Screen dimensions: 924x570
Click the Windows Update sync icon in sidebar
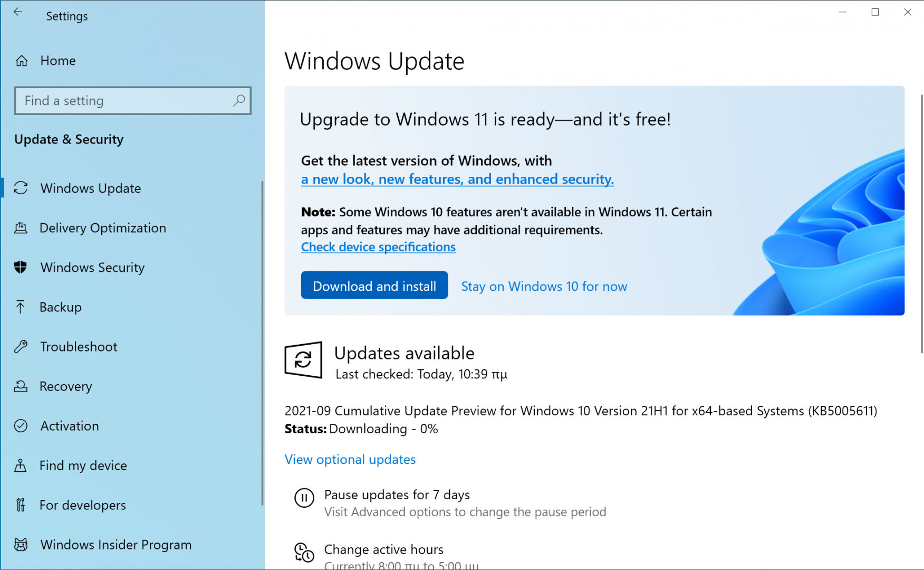[21, 188]
